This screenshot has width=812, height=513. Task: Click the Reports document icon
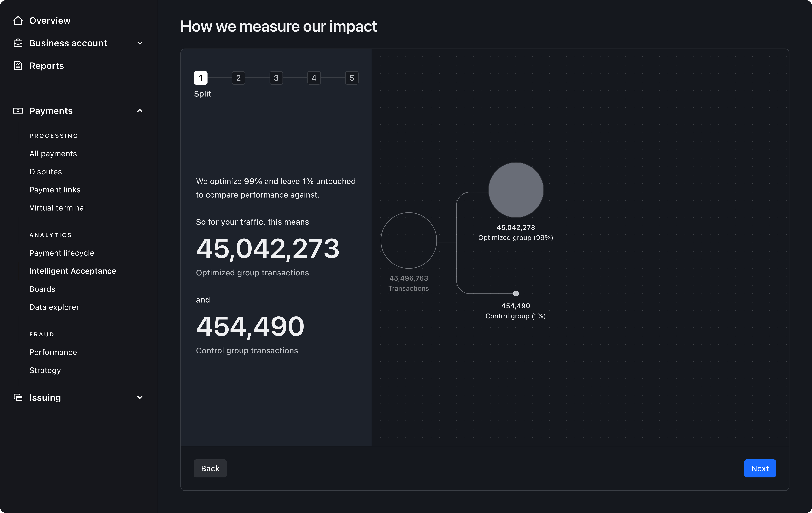[18, 65]
